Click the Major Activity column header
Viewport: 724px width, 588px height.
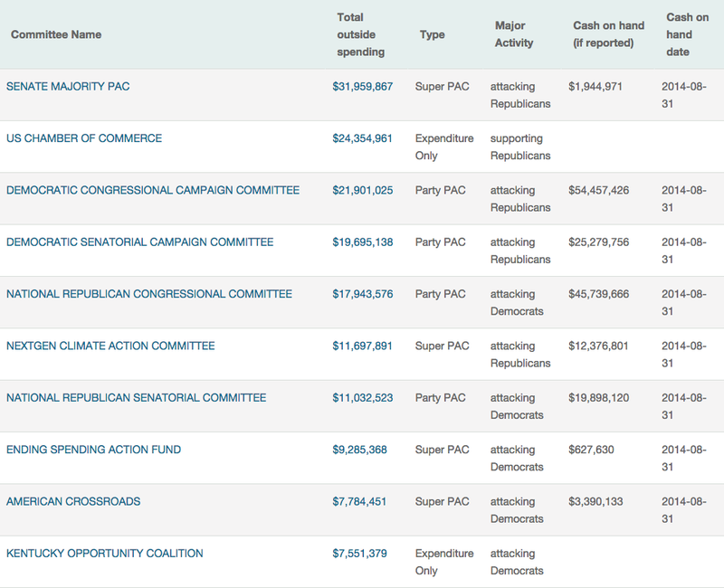pyautogui.click(x=514, y=34)
